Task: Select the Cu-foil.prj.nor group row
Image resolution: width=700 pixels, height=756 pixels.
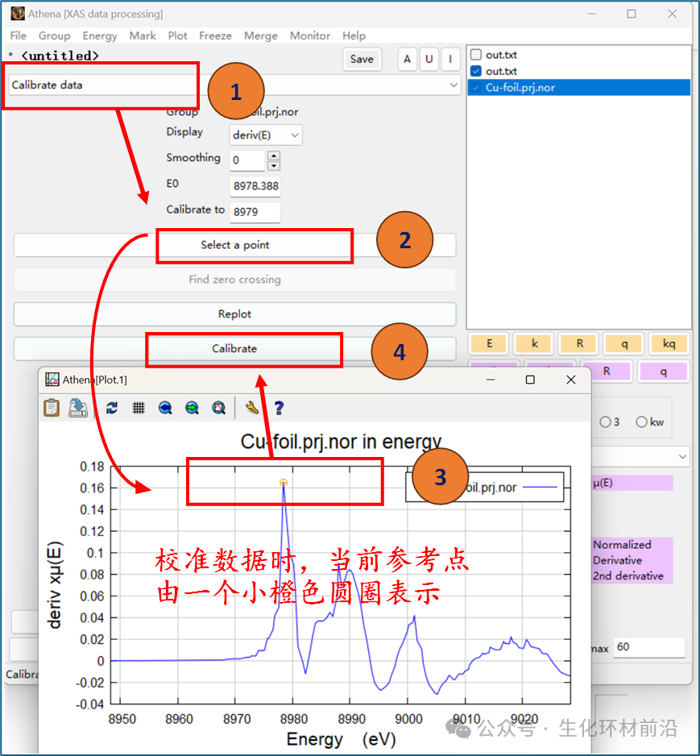Action: pos(579,87)
